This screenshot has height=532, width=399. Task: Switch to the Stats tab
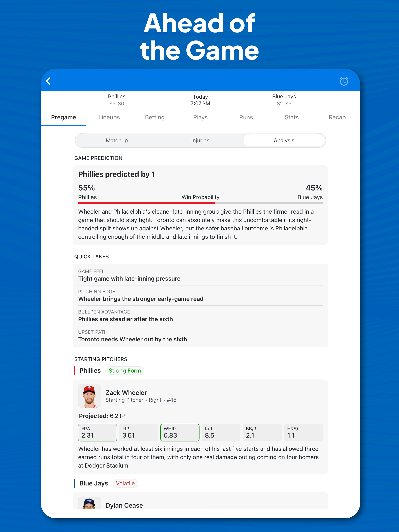tap(292, 117)
